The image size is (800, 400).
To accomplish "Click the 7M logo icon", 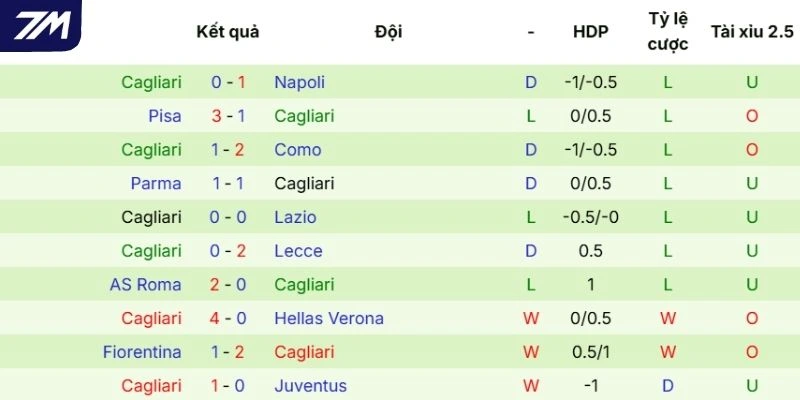I will coord(42,24).
